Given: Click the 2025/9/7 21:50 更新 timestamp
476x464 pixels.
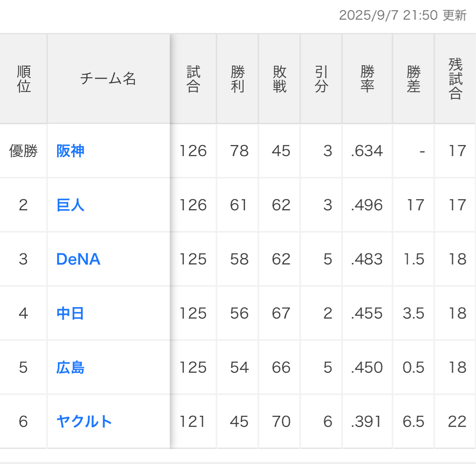Looking at the screenshot, I should coord(402,15).
